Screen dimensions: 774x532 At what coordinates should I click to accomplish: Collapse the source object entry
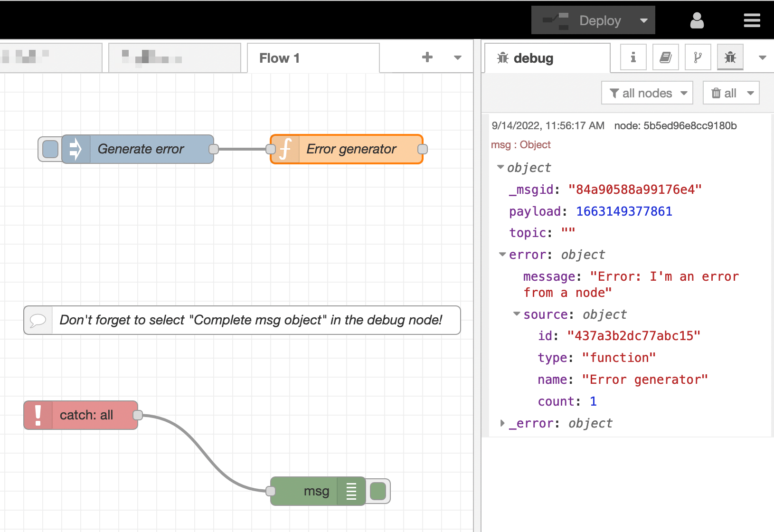click(517, 314)
